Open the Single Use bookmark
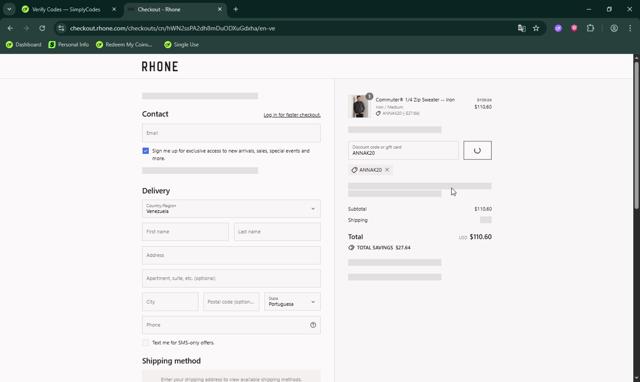This screenshot has height=382, width=640. [181, 44]
